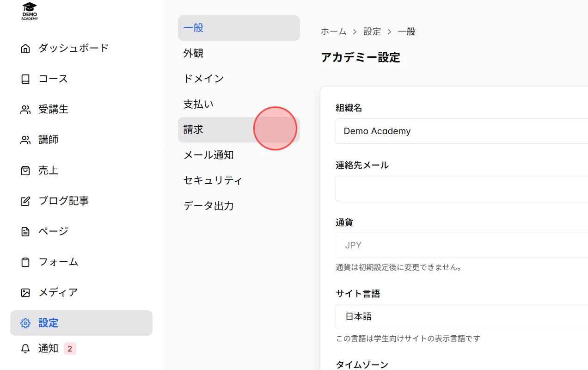The image size is (588, 370).
Task: Click the document icon beside ページ
Action: (x=25, y=232)
